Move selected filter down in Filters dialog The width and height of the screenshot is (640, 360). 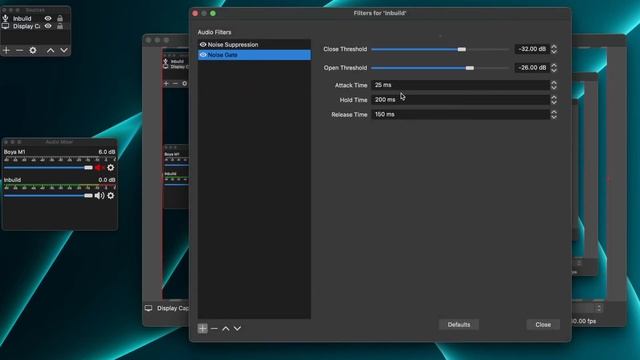coord(237,328)
